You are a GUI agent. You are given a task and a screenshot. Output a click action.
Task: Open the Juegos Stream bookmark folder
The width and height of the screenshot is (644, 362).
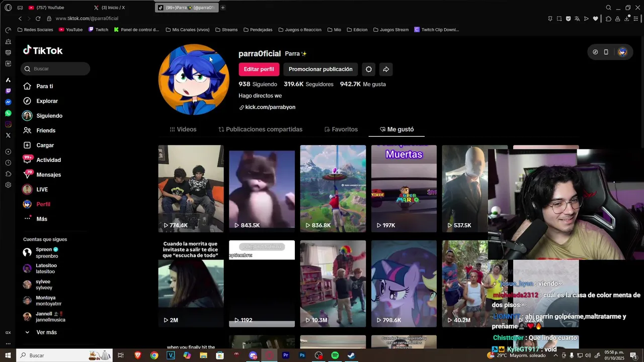click(391, 30)
